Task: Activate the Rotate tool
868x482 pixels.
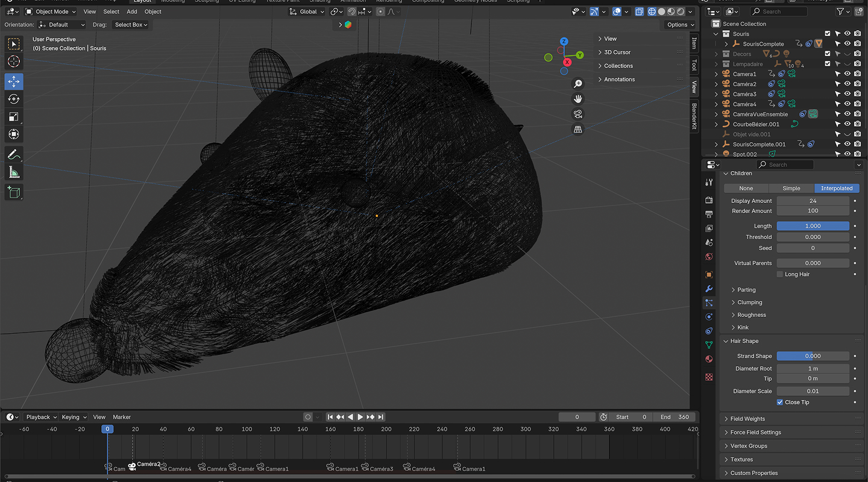Action: tap(14, 99)
